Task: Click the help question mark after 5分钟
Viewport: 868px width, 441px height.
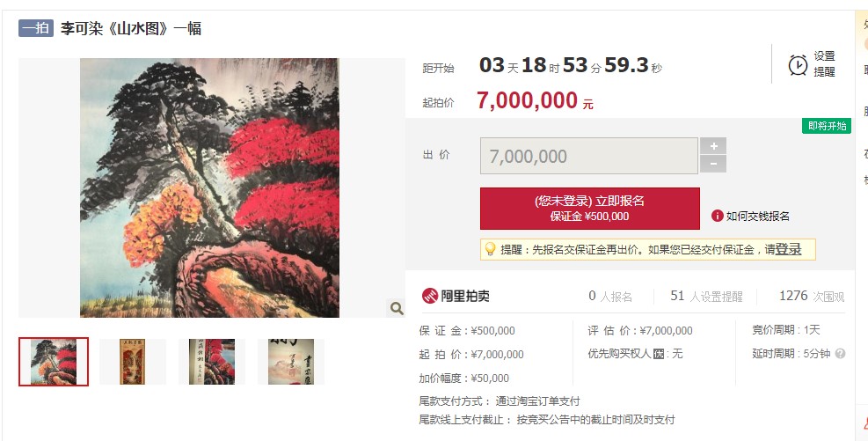Action: pos(840,354)
